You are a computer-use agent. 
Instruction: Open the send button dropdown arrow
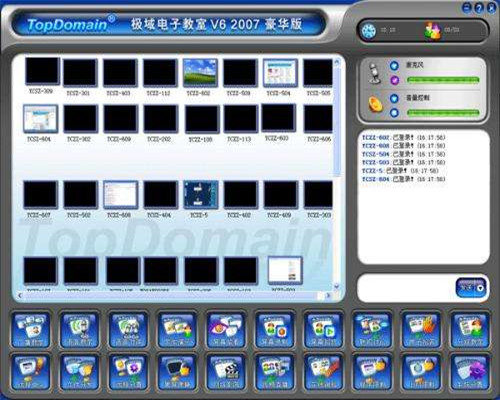click(480, 288)
